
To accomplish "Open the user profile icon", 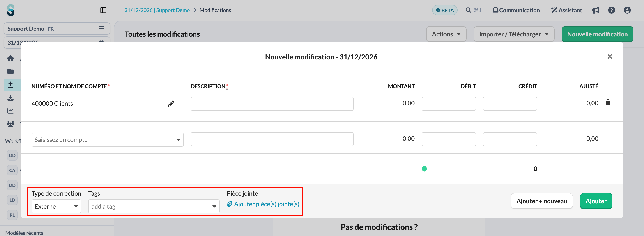I will [627, 10].
